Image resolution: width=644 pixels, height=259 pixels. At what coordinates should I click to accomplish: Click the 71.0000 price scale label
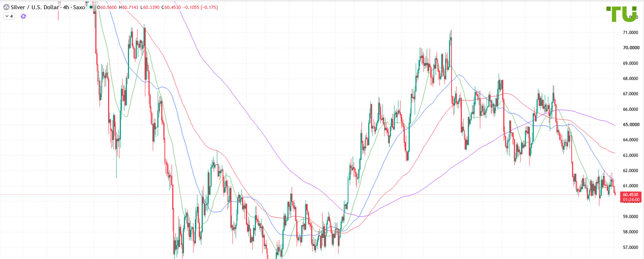[630, 33]
